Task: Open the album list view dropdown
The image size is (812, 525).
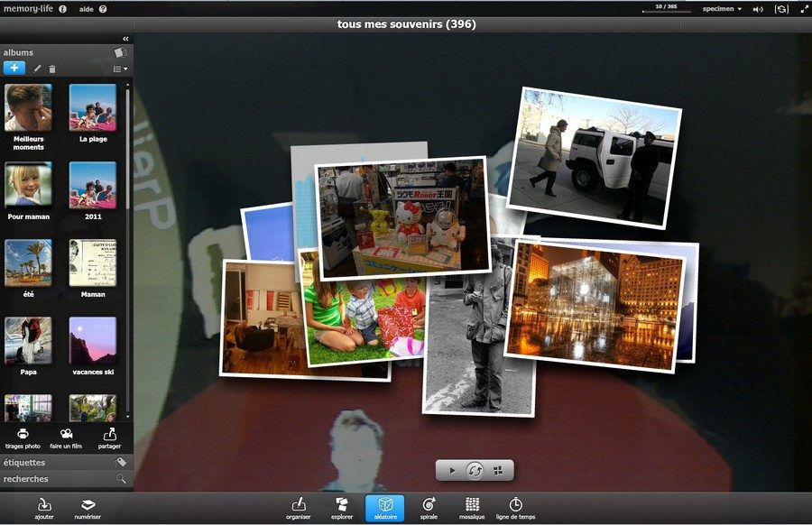Action: (120, 69)
